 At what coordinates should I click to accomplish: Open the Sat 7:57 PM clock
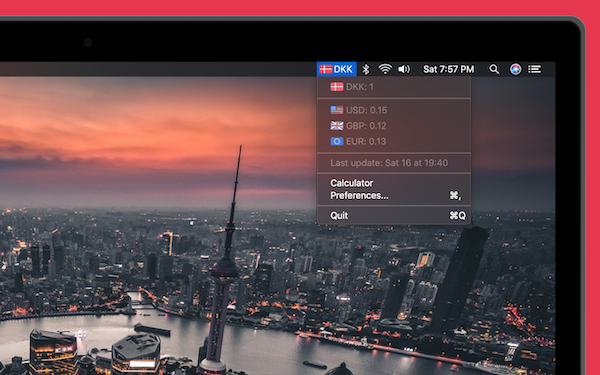(448, 69)
